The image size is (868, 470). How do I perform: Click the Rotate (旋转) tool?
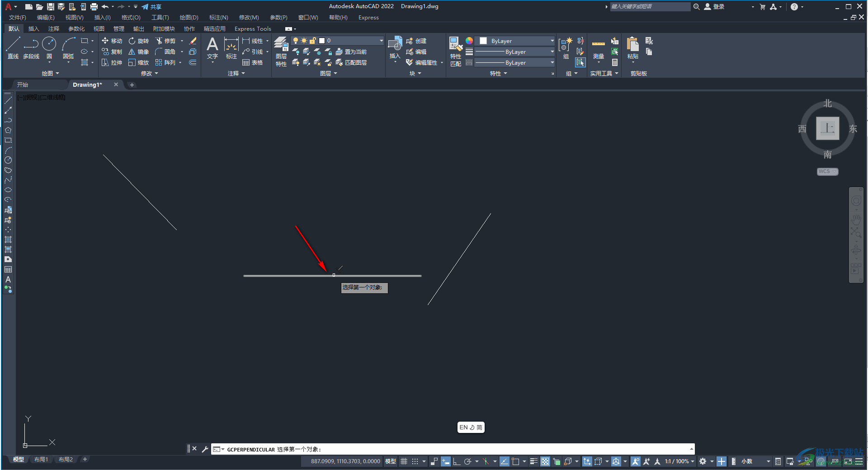(138, 41)
